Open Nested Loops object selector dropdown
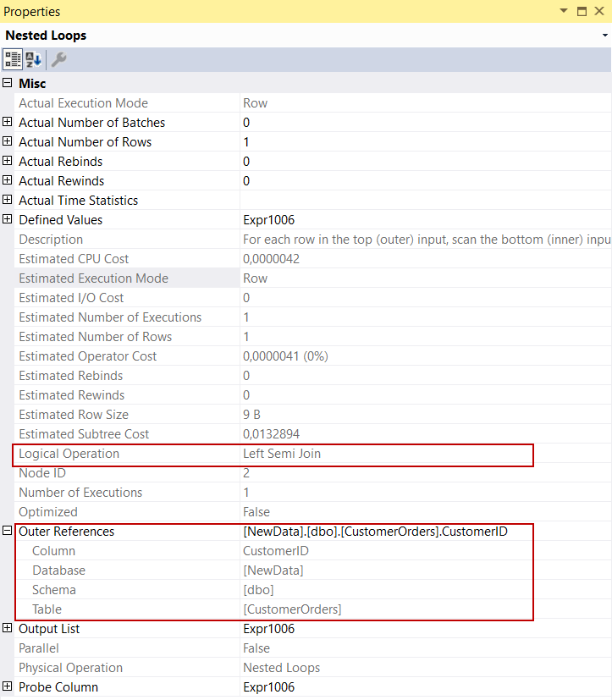The image size is (612, 700). 605,36
